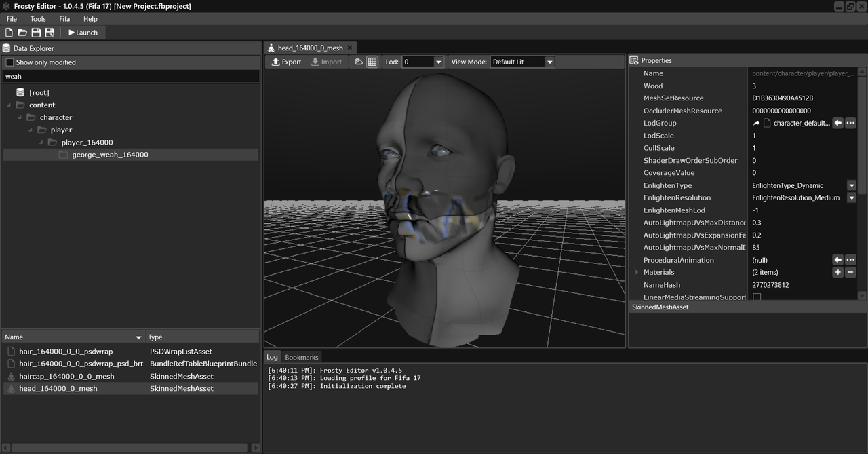Open the View Mode dropdown

549,62
